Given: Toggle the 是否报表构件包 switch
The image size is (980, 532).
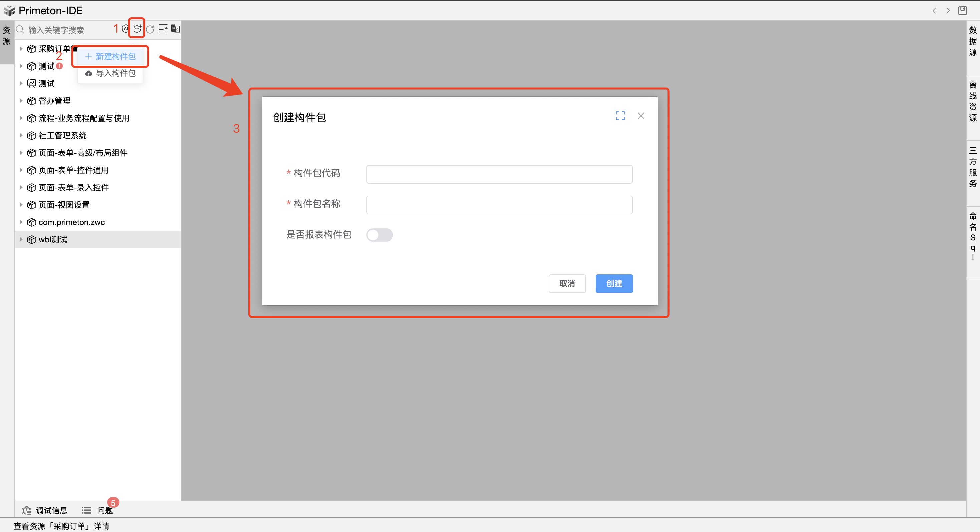Looking at the screenshot, I should (x=379, y=235).
